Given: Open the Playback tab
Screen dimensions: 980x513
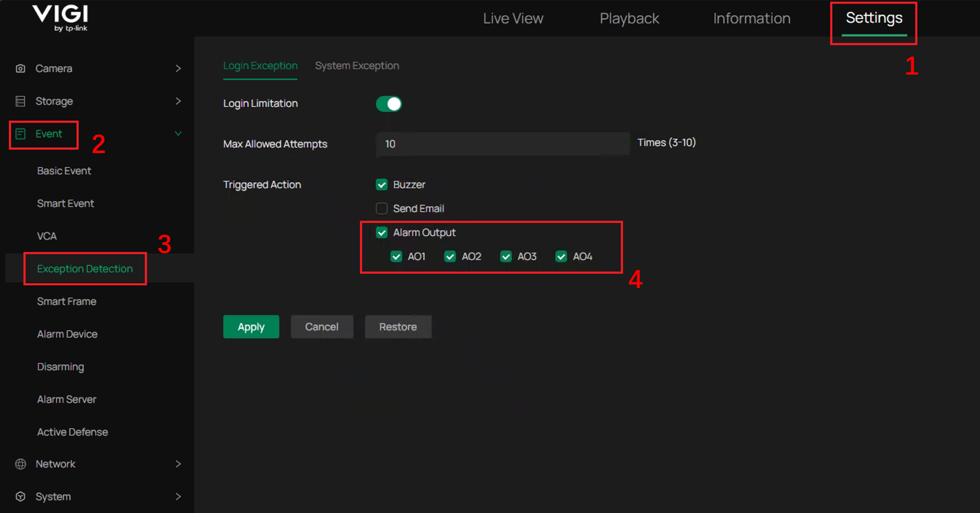Looking at the screenshot, I should 629,18.
